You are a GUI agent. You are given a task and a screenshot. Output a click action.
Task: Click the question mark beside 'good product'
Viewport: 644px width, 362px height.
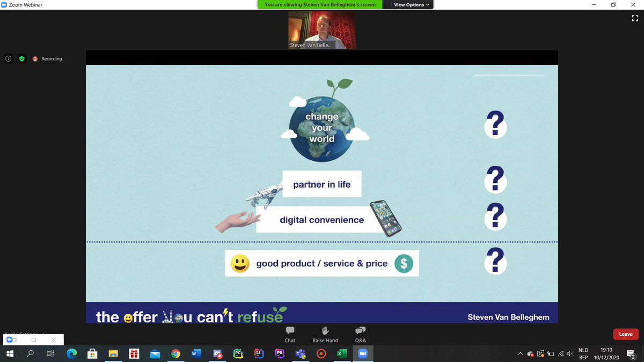tap(495, 261)
